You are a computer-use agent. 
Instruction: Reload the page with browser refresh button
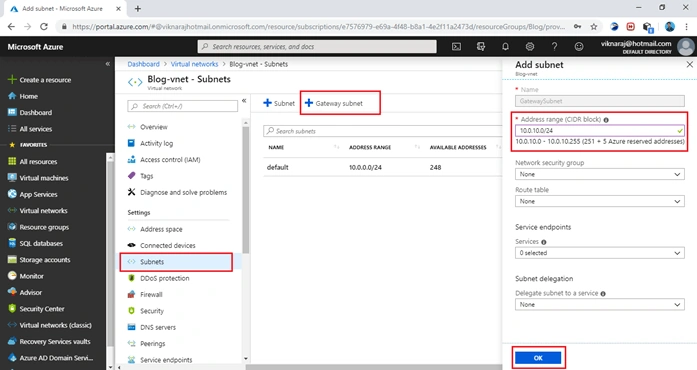[x=44, y=27]
